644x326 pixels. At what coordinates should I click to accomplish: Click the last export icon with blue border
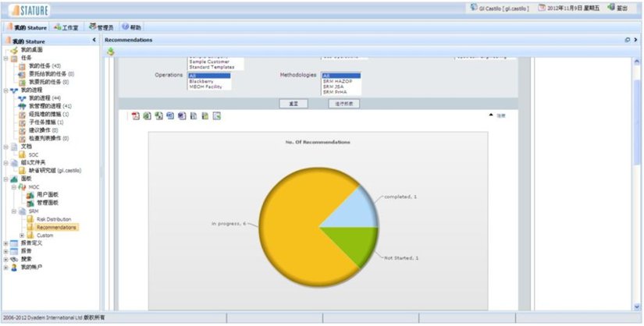(217, 116)
